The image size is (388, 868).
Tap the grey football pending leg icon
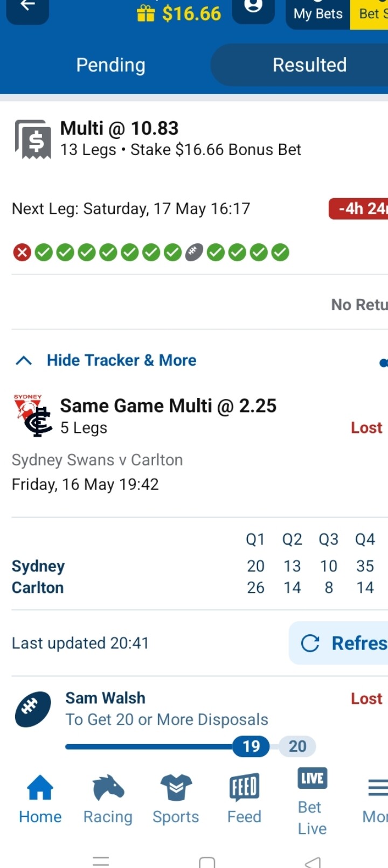click(194, 252)
